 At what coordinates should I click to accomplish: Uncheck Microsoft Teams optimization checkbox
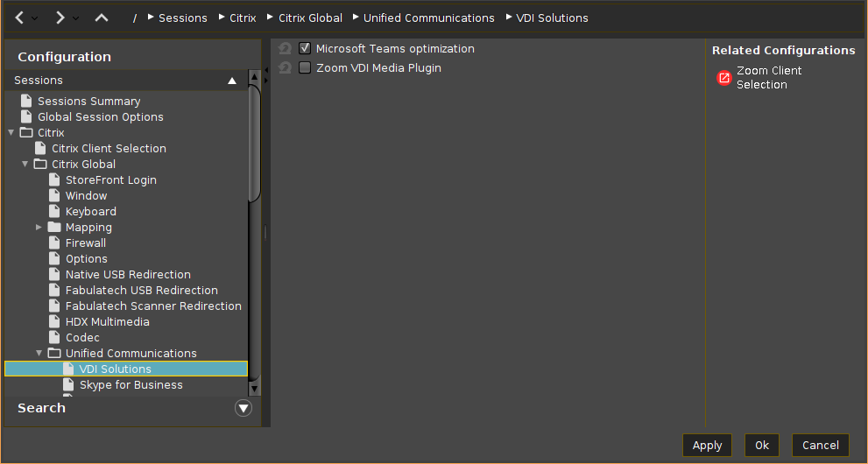coord(305,49)
